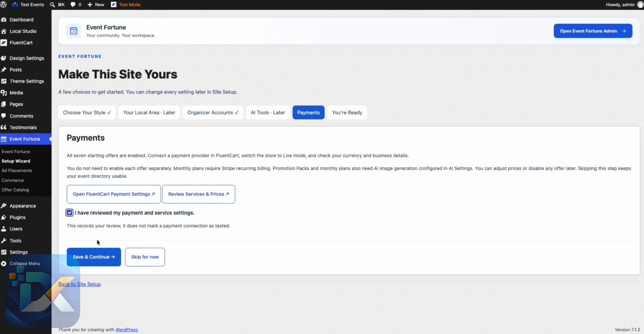
Task: Click Save & Continue button
Action: point(94,257)
